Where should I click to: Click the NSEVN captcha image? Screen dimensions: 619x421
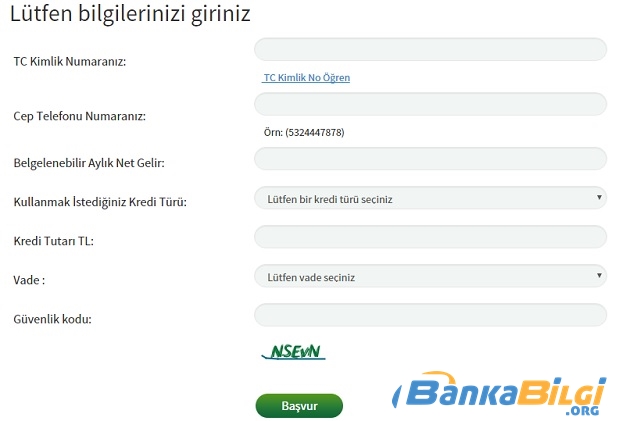[x=294, y=351]
